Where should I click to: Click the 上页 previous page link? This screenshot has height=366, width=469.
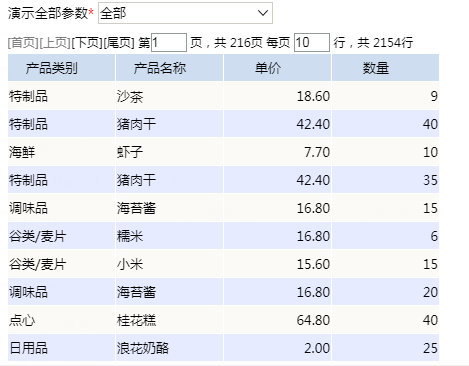(55, 43)
